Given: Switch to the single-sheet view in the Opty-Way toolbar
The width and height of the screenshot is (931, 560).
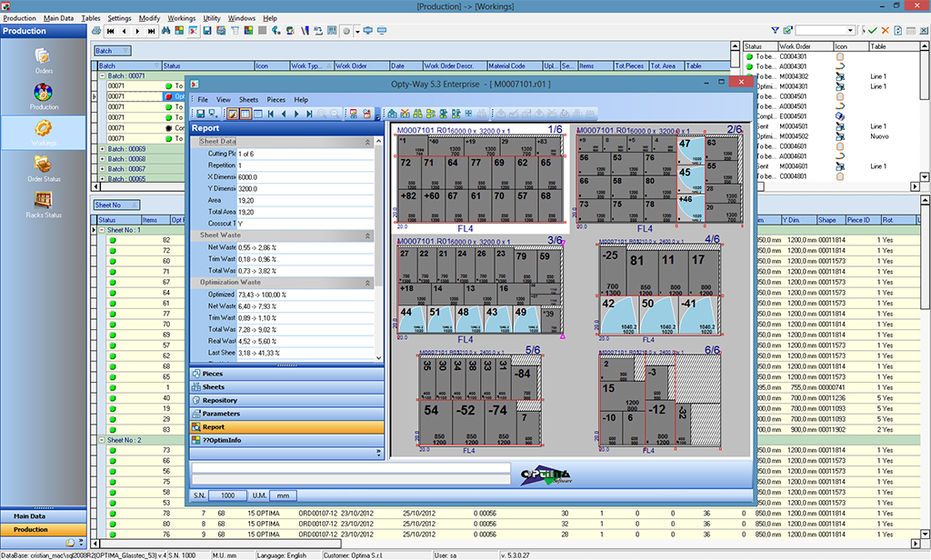Looking at the screenshot, I should pos(258,114).
